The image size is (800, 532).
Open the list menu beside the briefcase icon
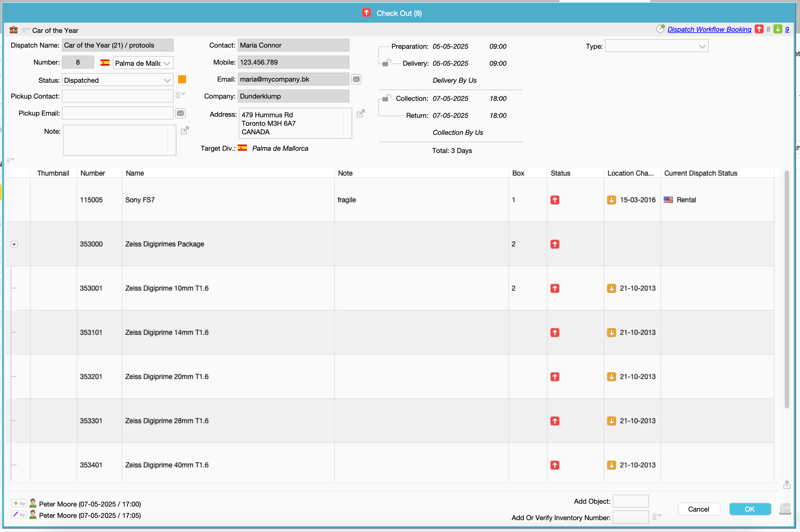pyautogui.click(x=26, y=31)
